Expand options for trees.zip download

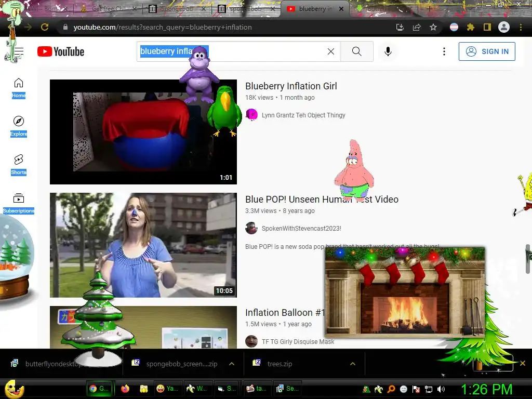pyautogui.click(x=353, y=364)
